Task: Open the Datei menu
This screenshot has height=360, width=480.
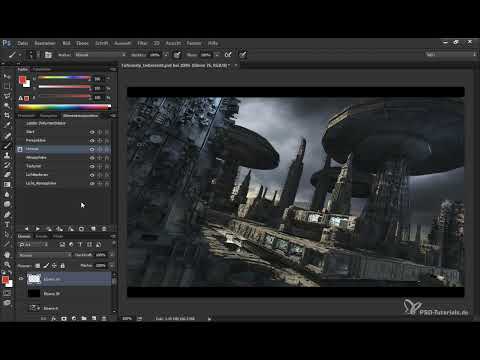Action: [23, 43]
